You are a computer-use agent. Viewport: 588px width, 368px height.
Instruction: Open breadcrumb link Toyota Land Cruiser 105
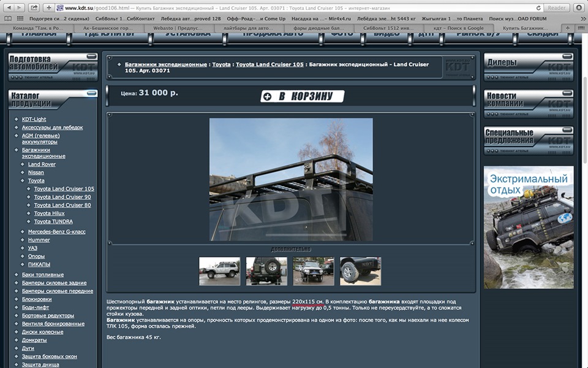pos(269,64)
